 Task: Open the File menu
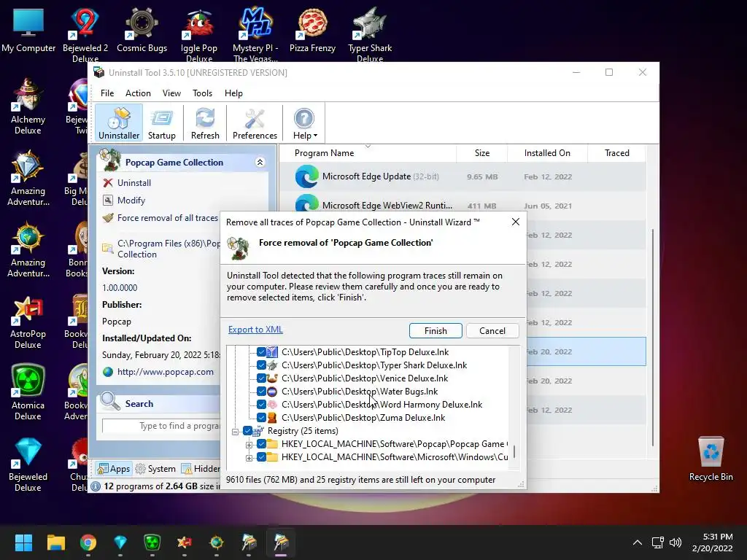click(107, 93)
